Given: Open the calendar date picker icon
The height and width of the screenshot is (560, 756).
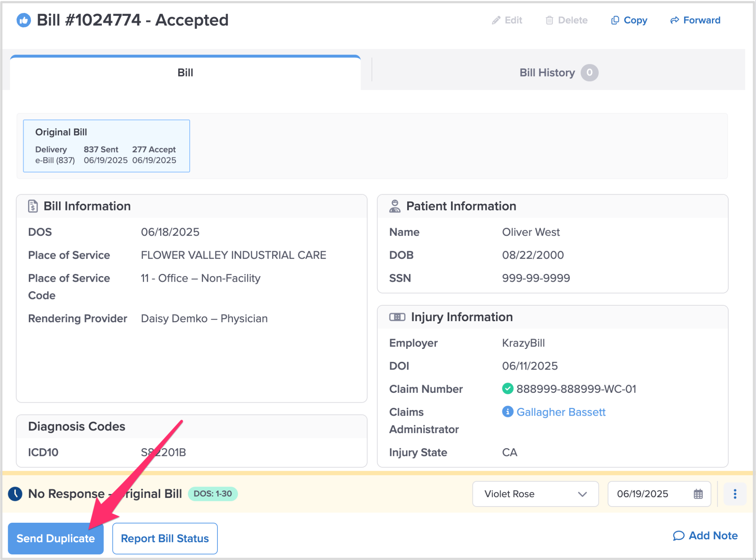Looking at the screenshot, I should (698, 494).
